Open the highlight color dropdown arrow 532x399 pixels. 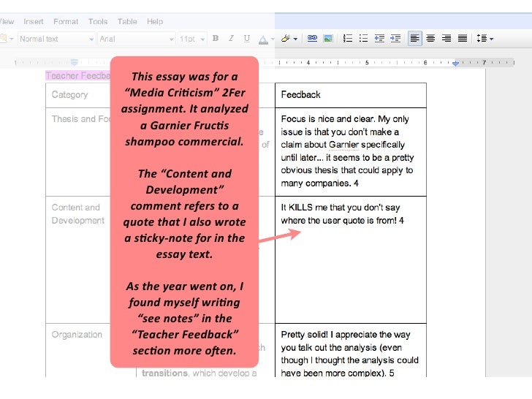coord(295,39)
